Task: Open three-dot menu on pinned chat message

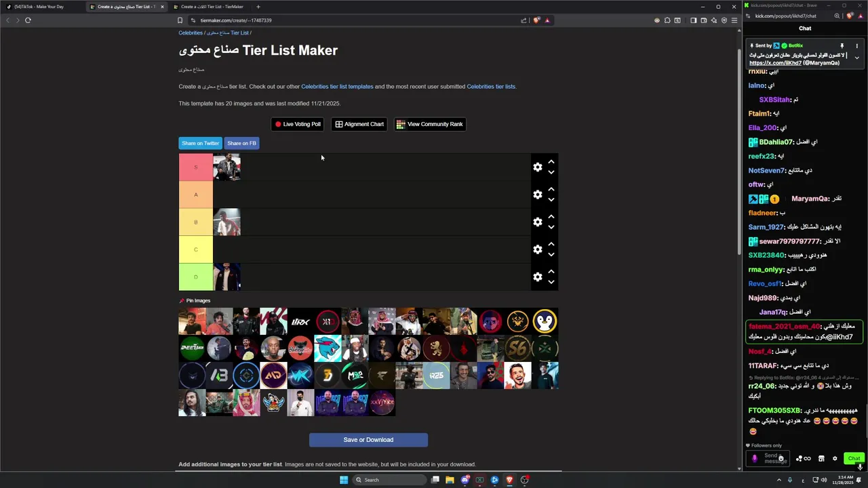Action: 856,46
